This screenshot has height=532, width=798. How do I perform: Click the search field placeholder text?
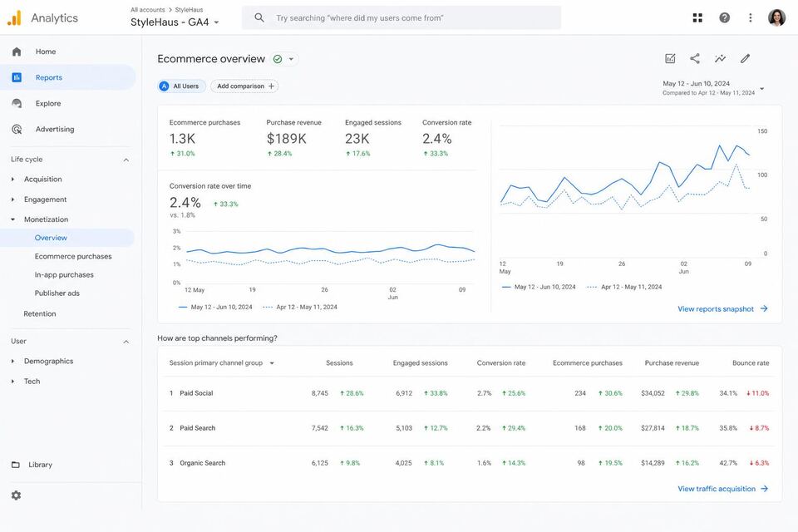coord(359,17)
